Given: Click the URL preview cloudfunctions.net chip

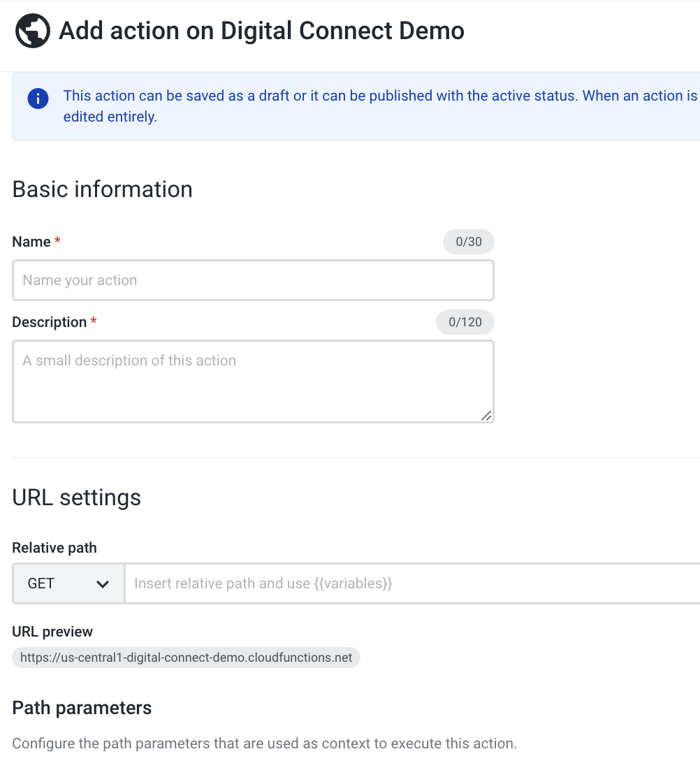Looking at the screenshot, I should 185,657.
